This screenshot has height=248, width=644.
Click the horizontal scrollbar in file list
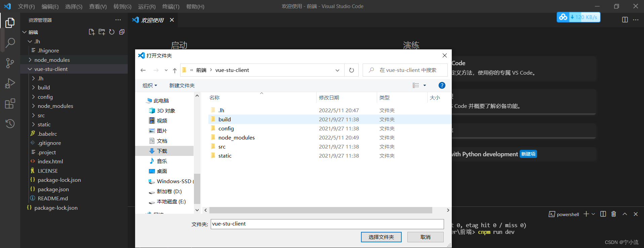click(x=321, y=210)
